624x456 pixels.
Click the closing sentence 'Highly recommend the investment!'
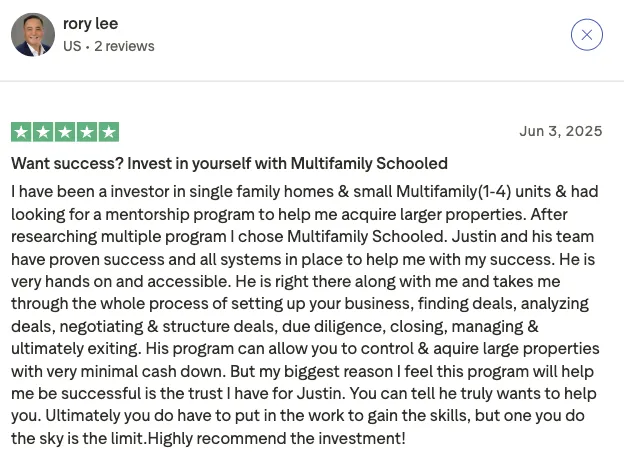(x=277, y=439)
